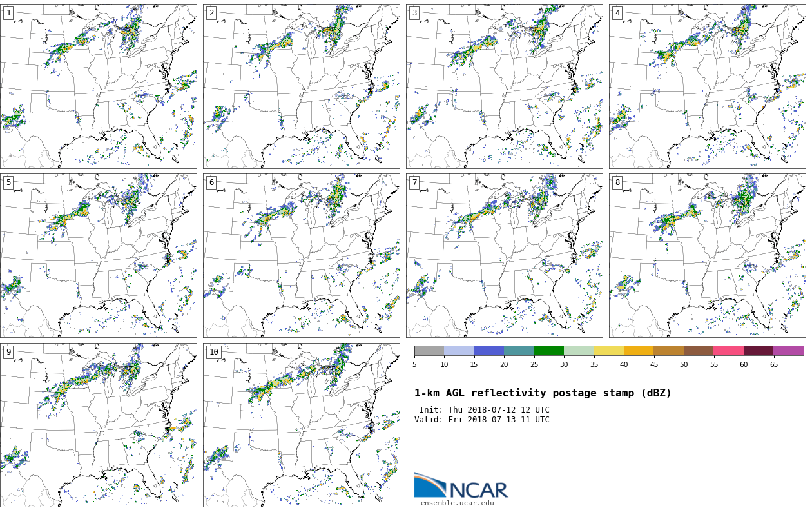The width and height of the screenshot is (812, 508).
Task: Select the purple 65+ dBZ color swatch
Action: click(x=788, y=351)
